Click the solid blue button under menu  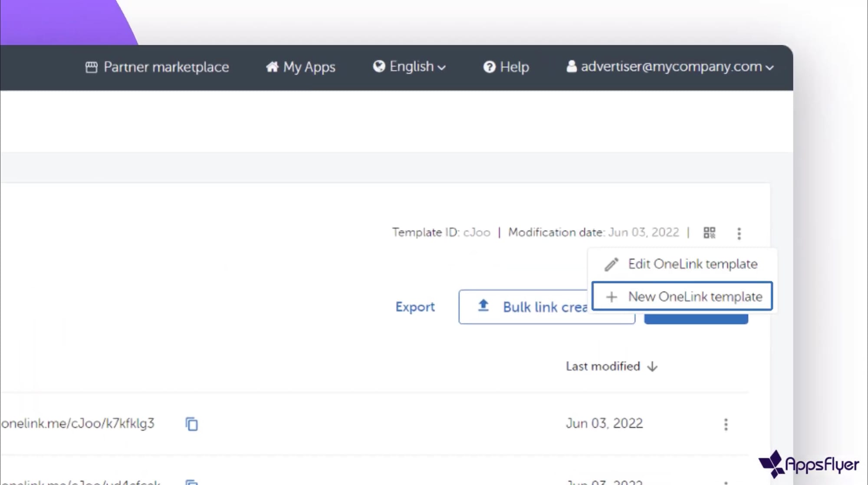pos(696,318)
